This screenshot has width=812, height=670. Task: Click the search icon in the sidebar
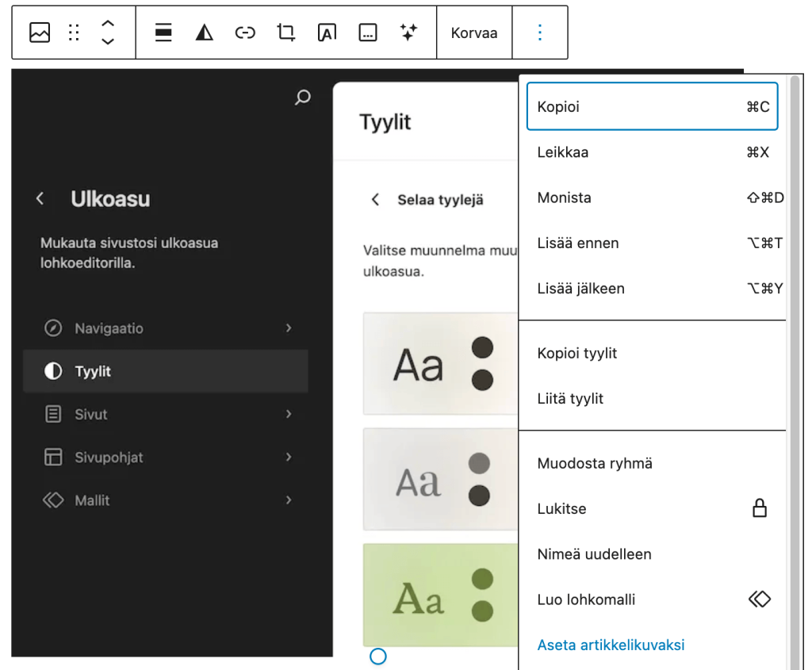click(x=303, y=98)
